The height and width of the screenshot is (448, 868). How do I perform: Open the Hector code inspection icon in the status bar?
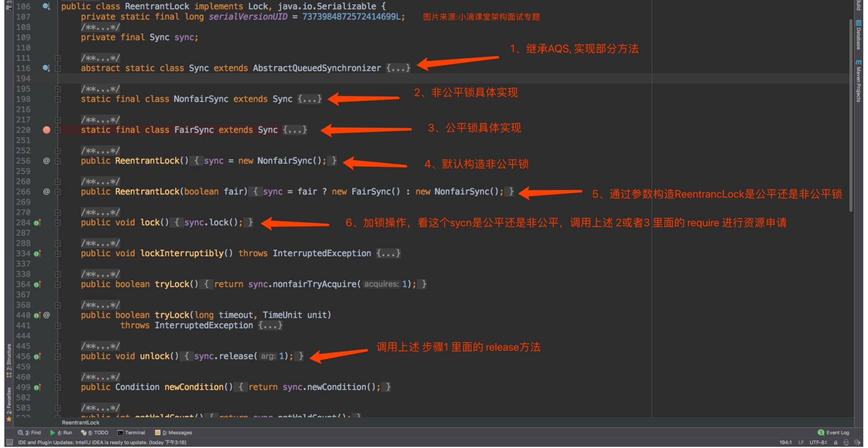click(x=846, y=442)
